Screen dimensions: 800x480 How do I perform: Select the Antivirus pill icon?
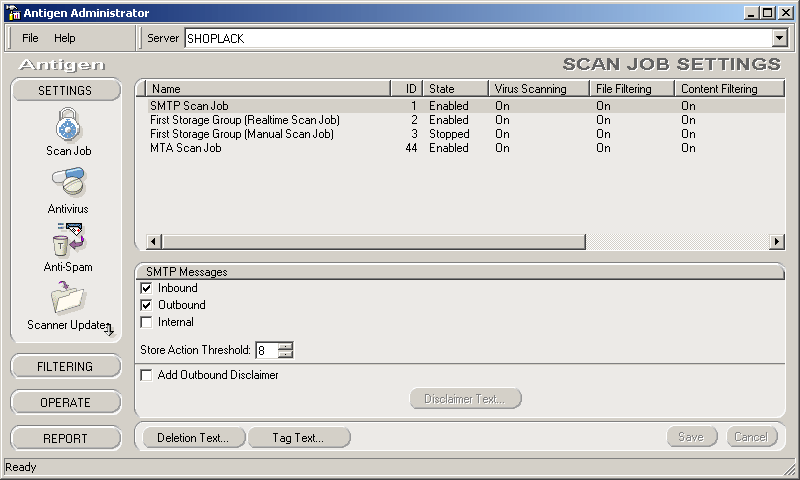point(67,184)
